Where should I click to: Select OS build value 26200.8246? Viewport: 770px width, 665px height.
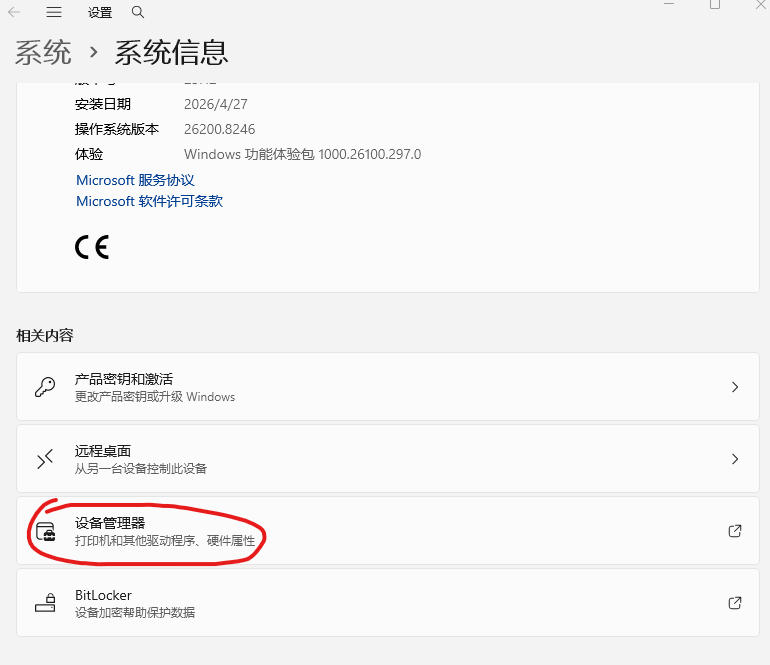click(220, 129)
